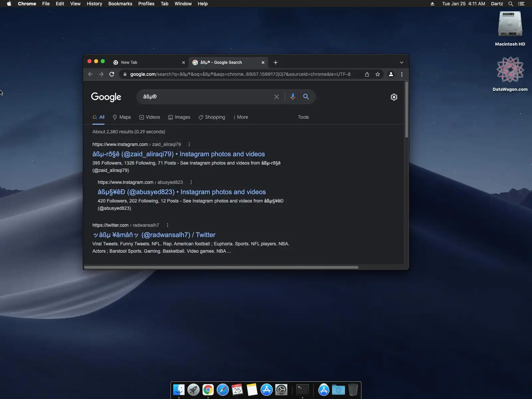Open options menu for radwansalh7 Twitter result
The width and height of the screenshot is (532, 399).
[x=168, y=225]
